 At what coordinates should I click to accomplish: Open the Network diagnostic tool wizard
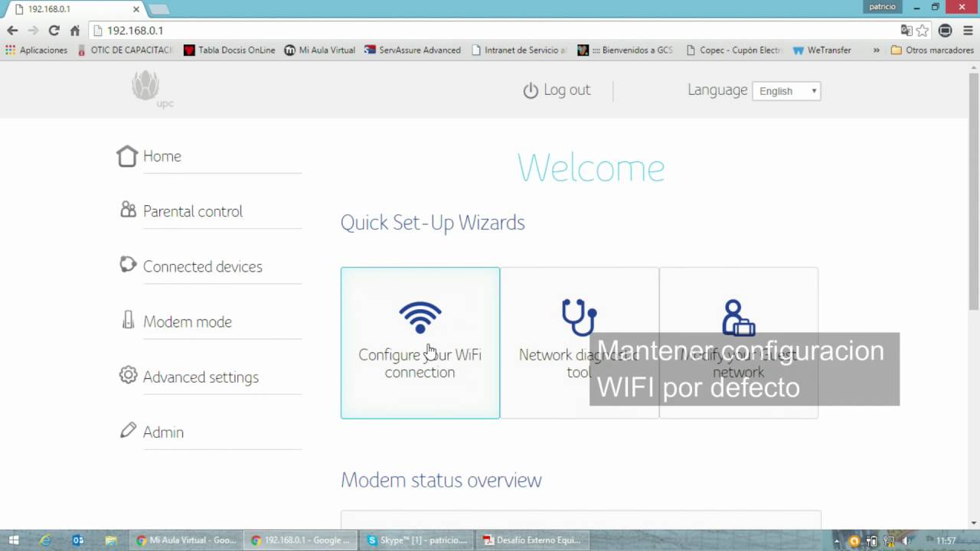coord(580,343)
